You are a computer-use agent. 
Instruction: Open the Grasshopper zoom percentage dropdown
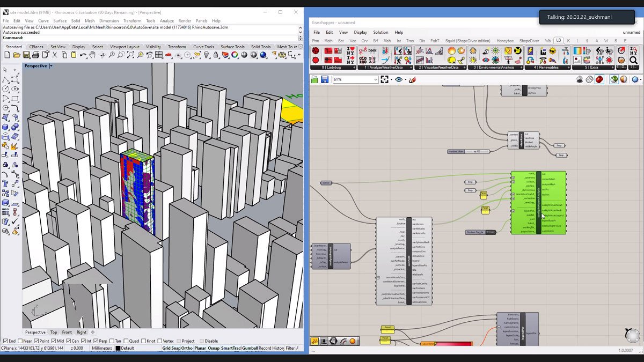375,79
